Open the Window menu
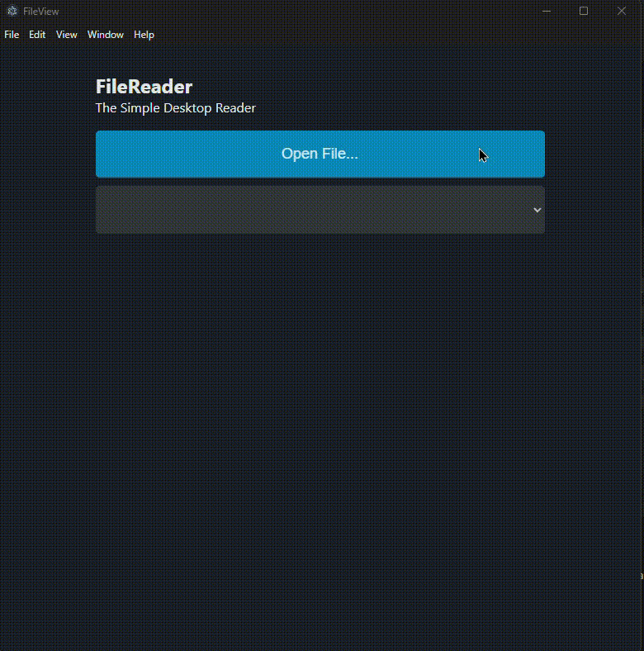 [x=106, y=35]
